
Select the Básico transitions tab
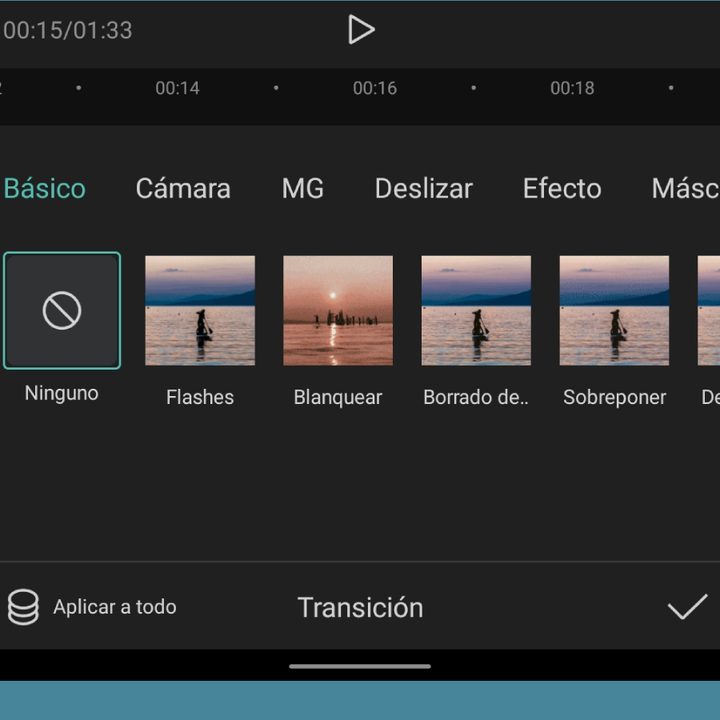(45, 188)
